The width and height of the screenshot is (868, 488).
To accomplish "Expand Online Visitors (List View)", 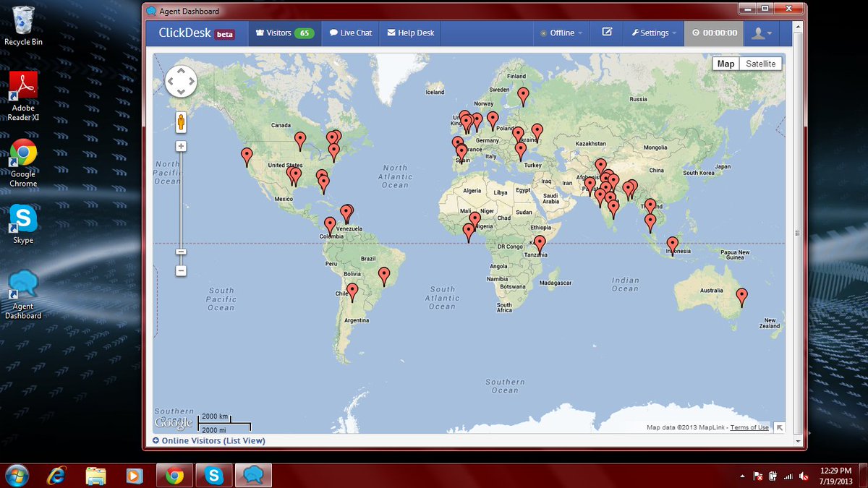I will pos(209,440).
